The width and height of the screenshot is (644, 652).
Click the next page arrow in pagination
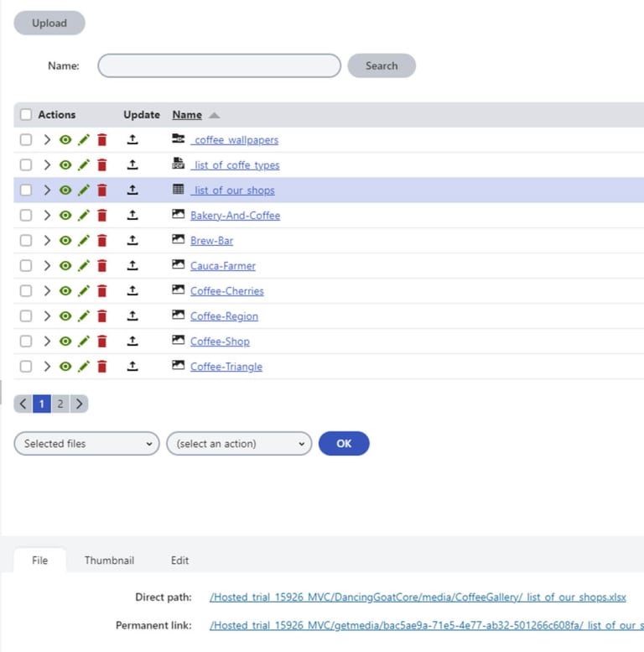click(x=79, y=404)
